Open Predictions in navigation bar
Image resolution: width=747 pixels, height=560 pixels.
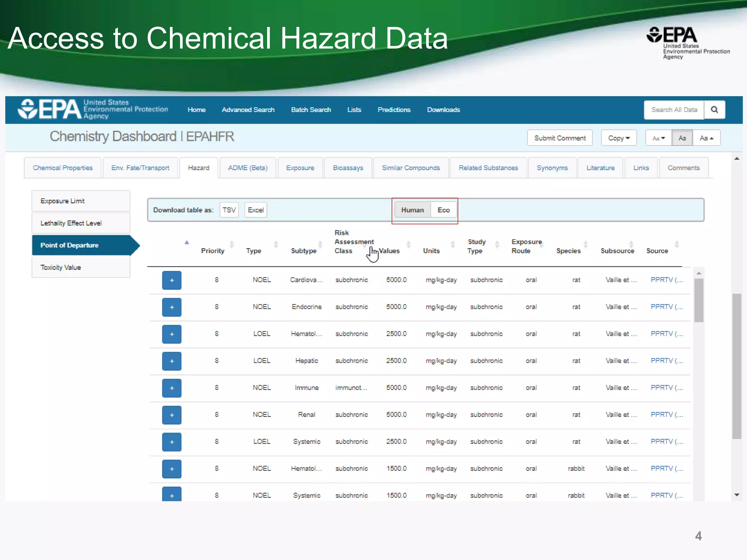(x=394, y=110)
